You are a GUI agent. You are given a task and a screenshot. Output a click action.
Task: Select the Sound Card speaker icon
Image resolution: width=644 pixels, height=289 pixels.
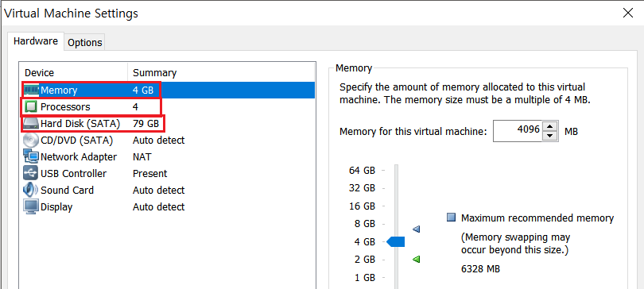coord(31,191)
